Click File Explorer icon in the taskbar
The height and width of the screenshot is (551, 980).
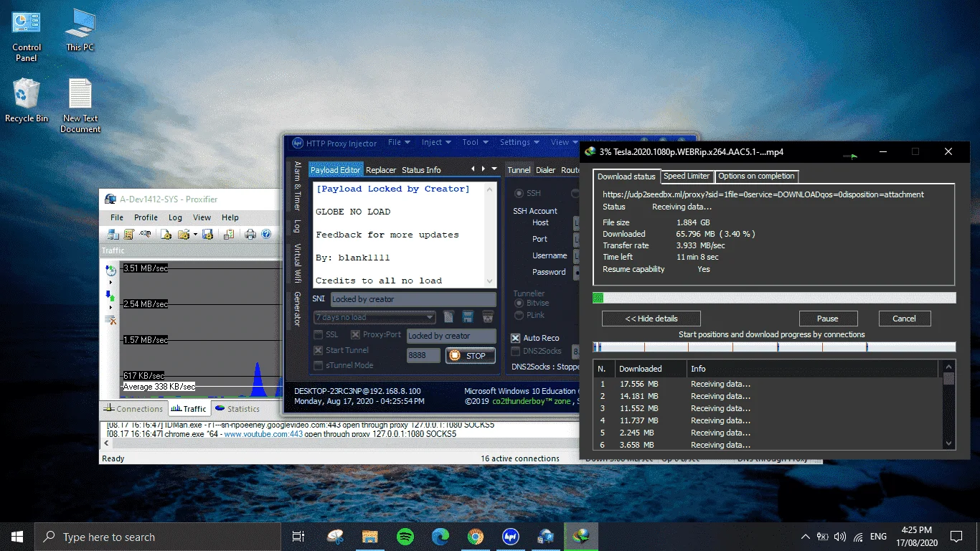pos(369,536)
